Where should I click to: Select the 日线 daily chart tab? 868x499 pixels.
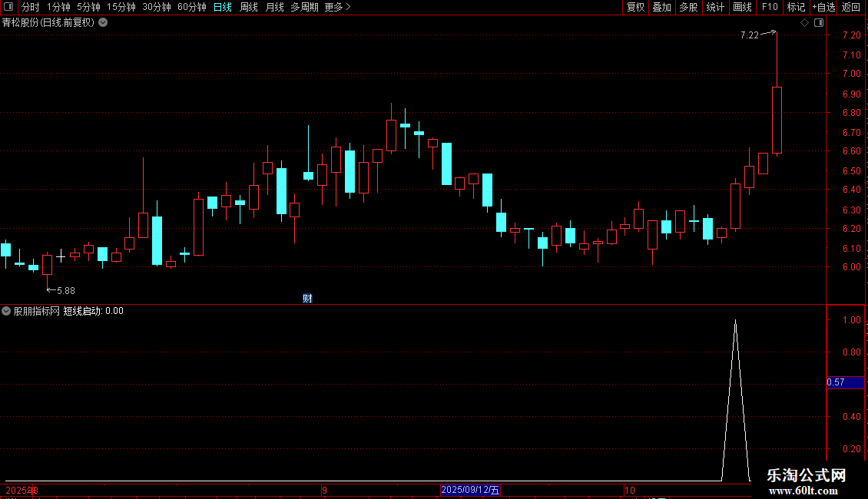click(x=223, y=7)
